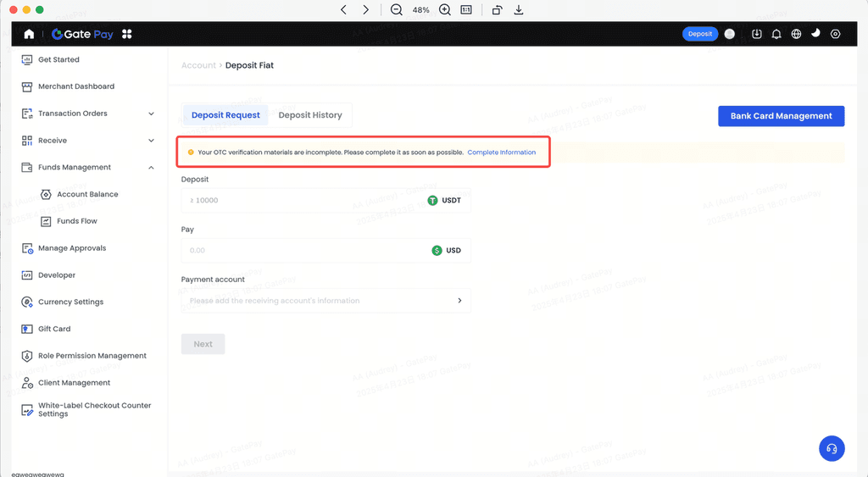Follow the Complete Information link

[x=501, y=153]
